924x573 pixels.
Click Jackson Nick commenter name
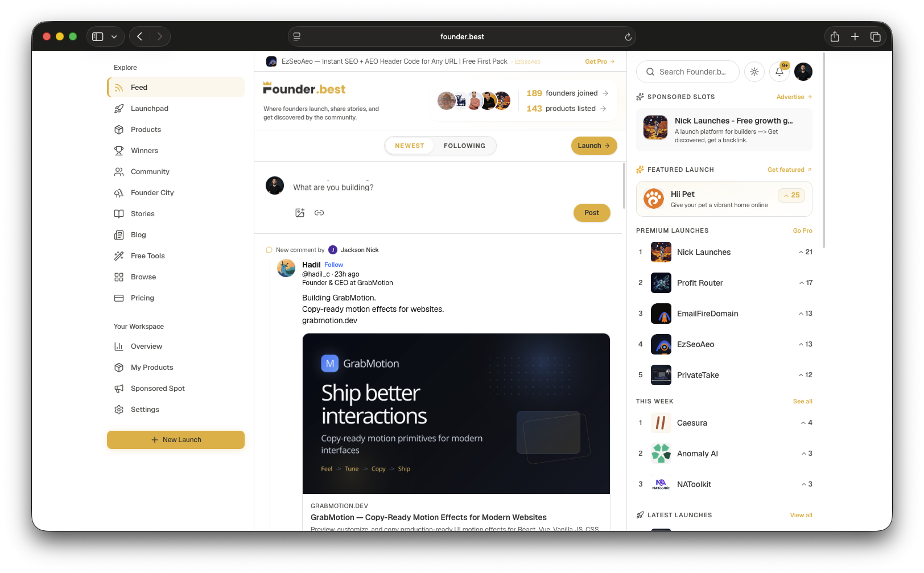360,250
